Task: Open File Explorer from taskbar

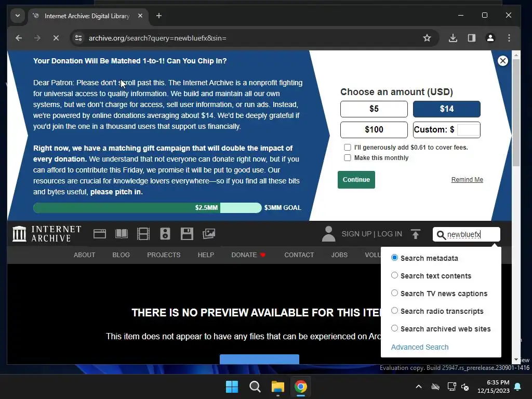Action: tap(277, 387)
